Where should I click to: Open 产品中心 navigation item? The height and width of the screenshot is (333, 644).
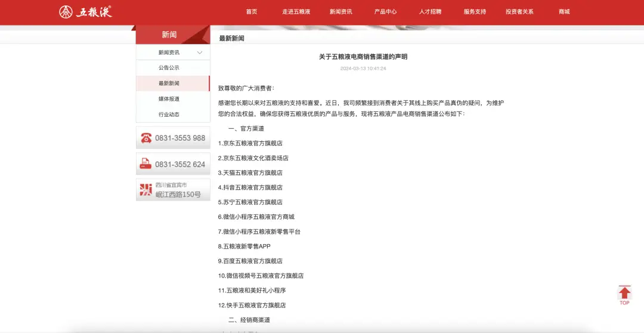[x=386, y=12]
